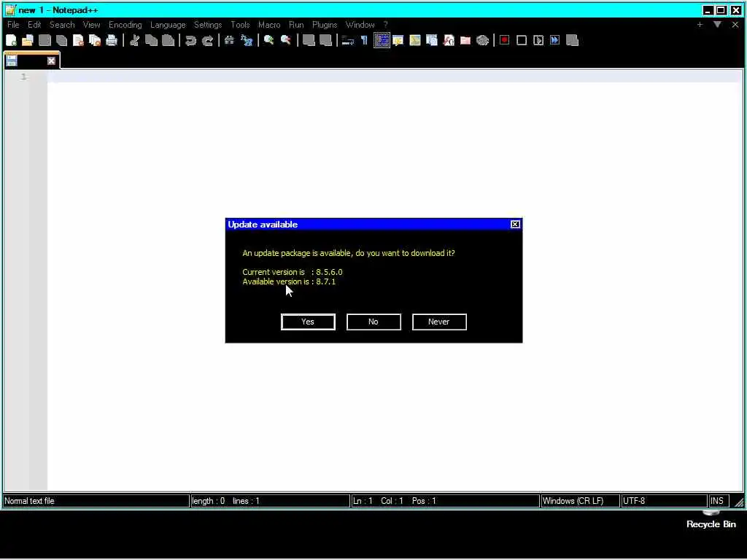Click the Zoom In magnifier icon
Screen dimensions: 747x560
coord(269,41)
